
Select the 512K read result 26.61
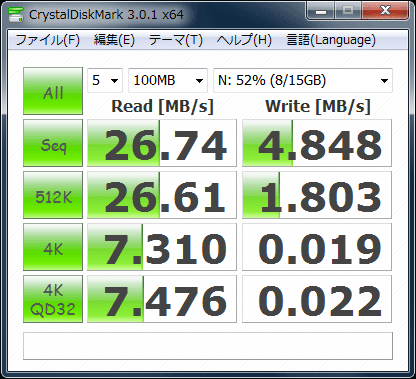(x=162, y=195)
